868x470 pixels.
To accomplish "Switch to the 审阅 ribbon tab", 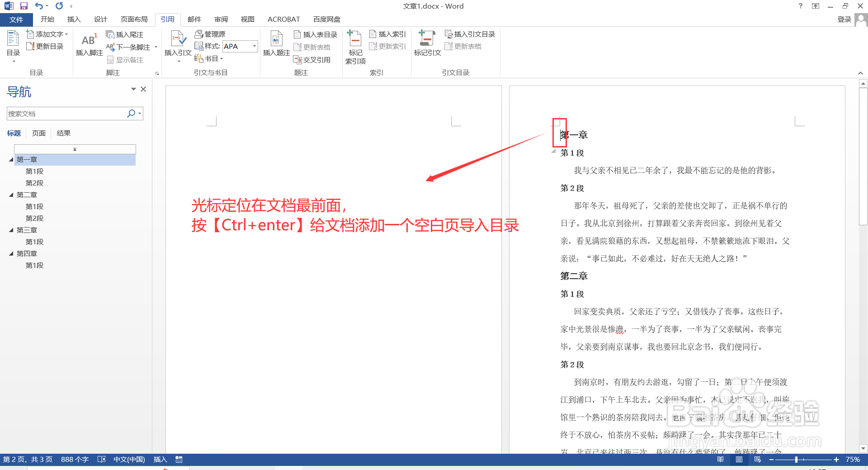I will pos(221,19).
